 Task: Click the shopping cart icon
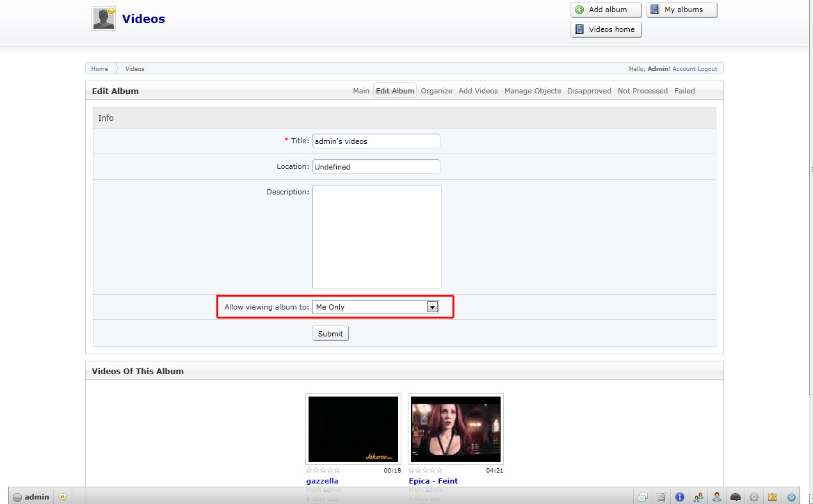(x=661, y=497)
